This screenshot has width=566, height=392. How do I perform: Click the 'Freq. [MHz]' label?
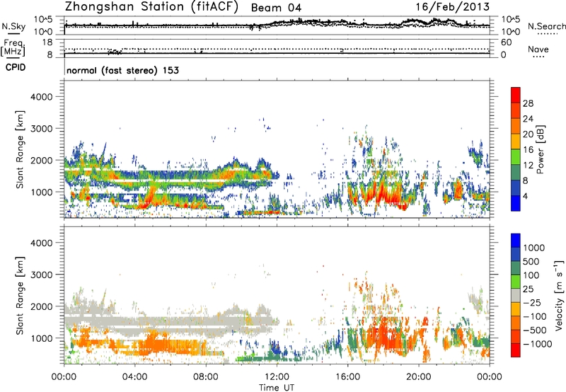[x=13, y=48]
